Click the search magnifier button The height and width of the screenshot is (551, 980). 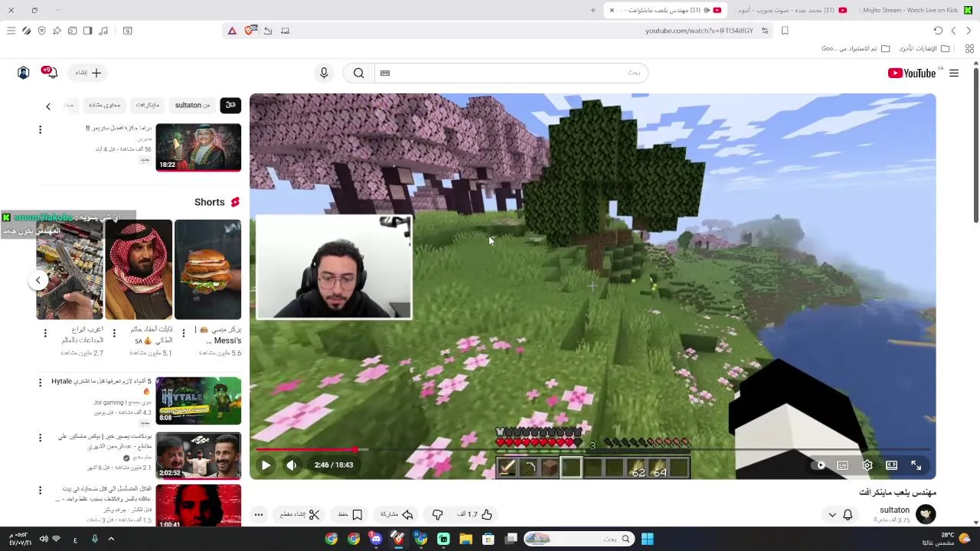click(359, 73)
